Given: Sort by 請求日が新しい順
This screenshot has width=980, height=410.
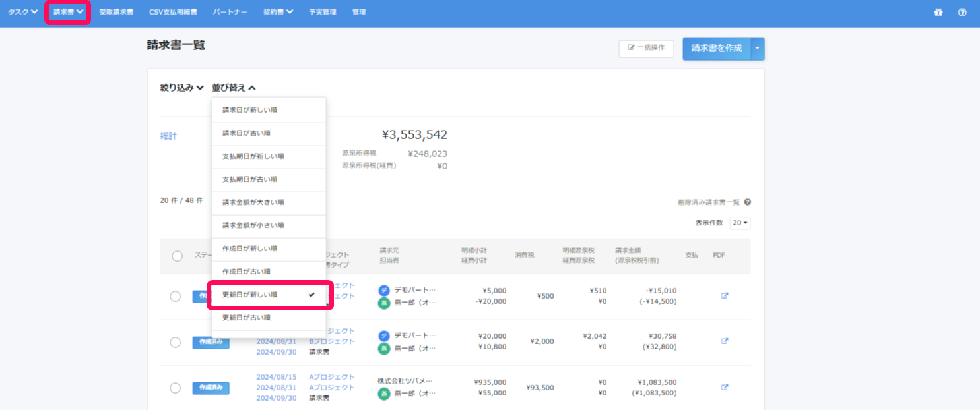Looking at the screenshot, I should tap(269, 110).
